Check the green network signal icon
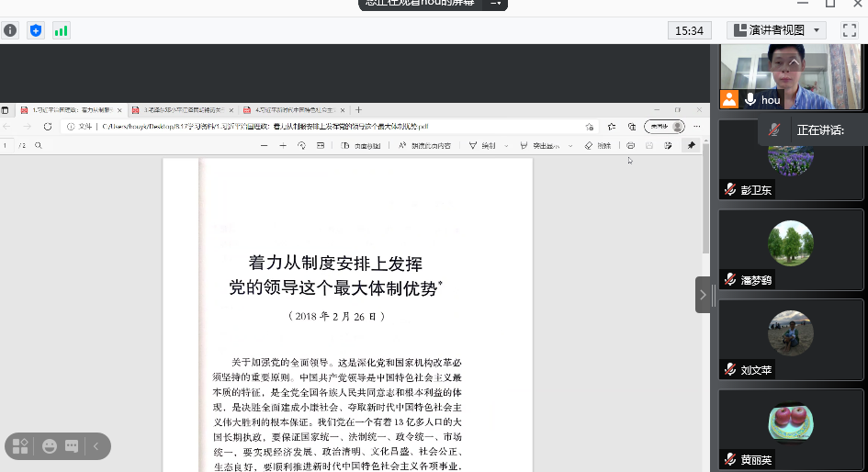Image resolution: width=868 pixels, height=472 pixels. pos(62,30)
